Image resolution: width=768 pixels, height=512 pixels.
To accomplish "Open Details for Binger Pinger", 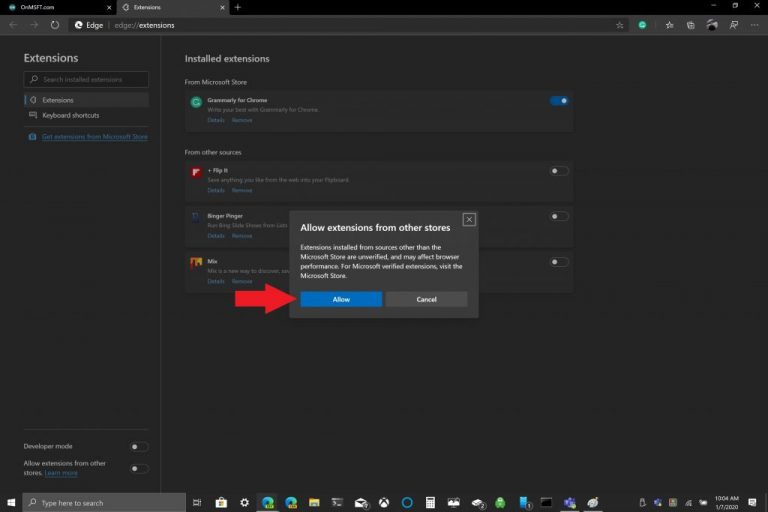I will [x=216, y=236].
